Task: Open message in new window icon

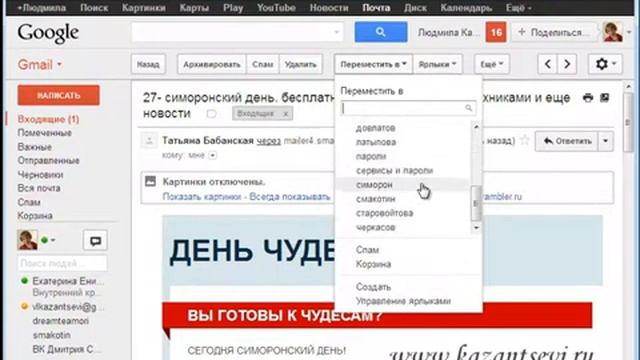Action: 604,98
